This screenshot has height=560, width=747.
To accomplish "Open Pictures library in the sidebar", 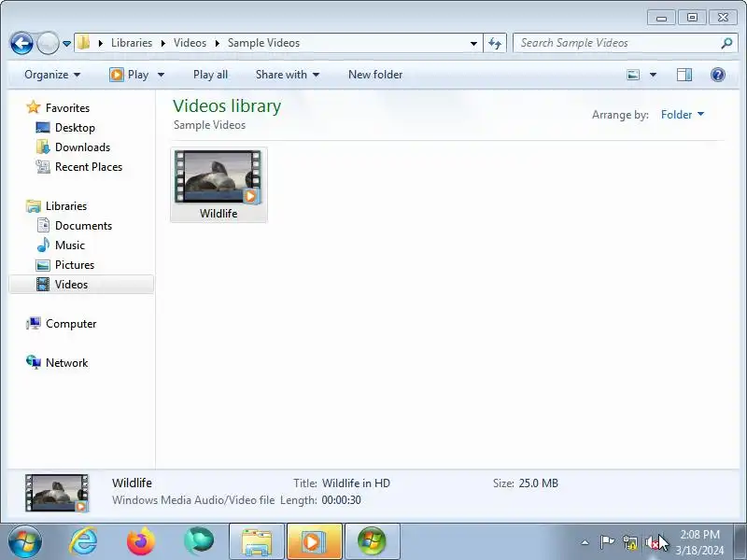I will click(x=75, y=265).
